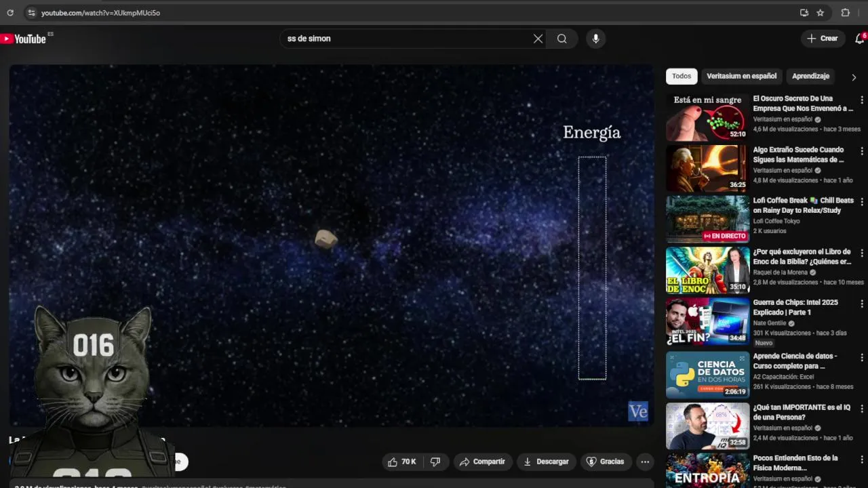This screenshot has height=488, width=868.
Task: Click the Descargar download button
Action: tap(546, 462)
